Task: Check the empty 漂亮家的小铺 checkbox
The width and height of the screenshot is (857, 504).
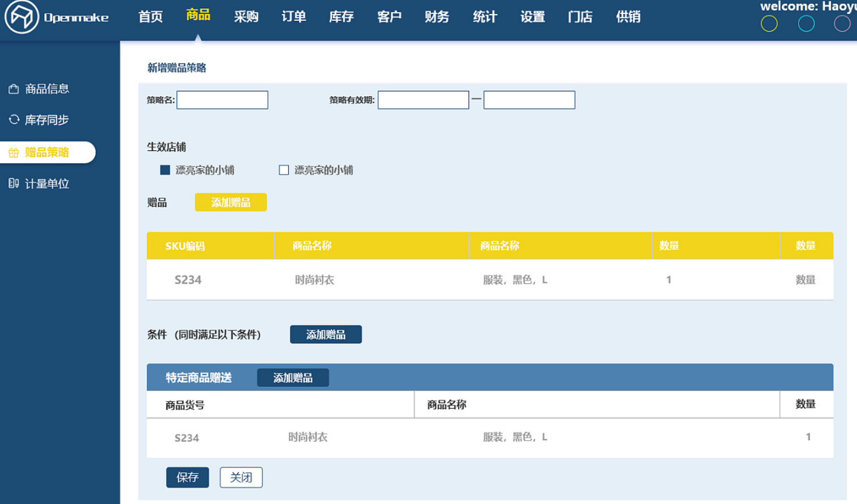Action: pos(284,170)
